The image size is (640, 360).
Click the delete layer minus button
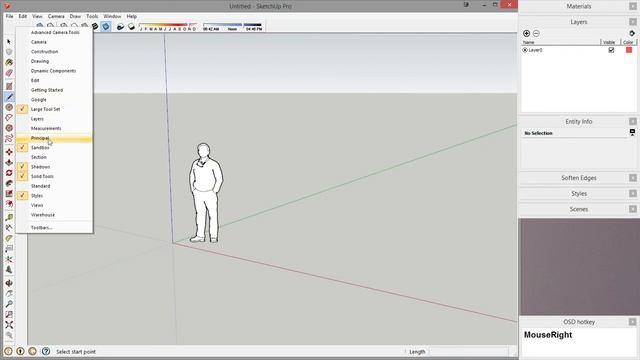[536, 33]
